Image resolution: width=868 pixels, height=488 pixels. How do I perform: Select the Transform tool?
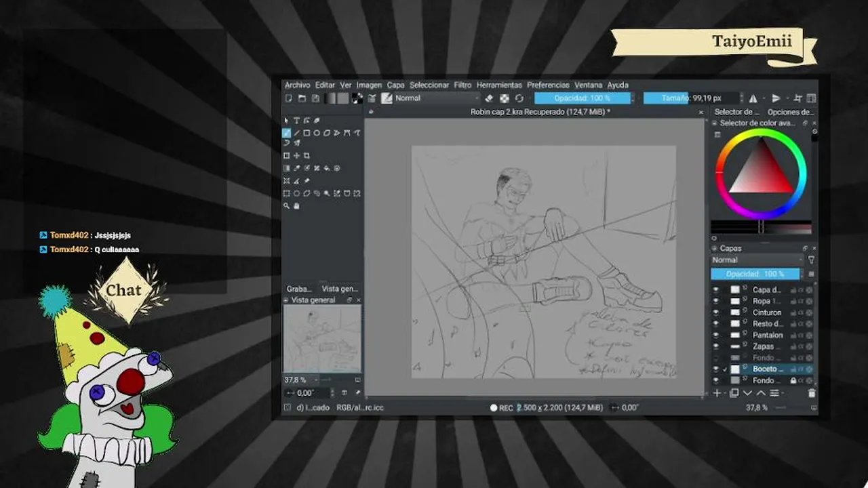287,156
